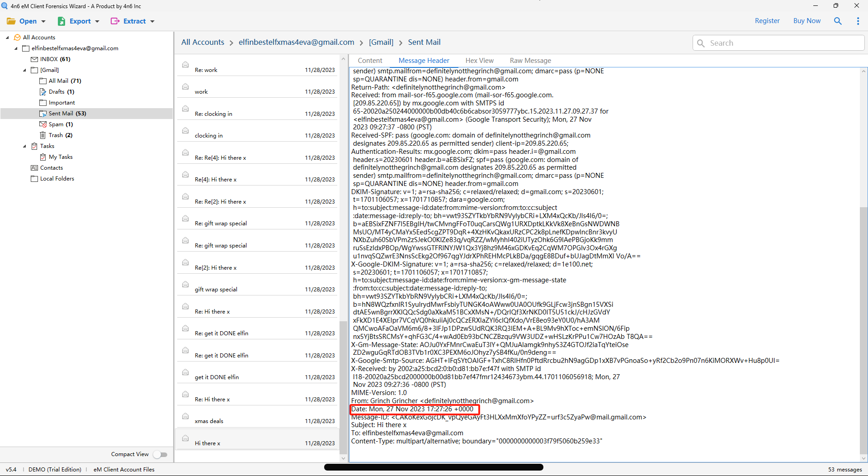
Task: Click the Buy Now link
Action: [x=807, y=21]
